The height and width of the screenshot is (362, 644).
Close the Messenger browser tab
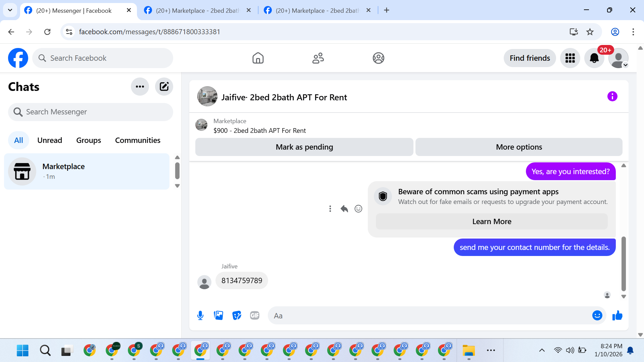129,10
